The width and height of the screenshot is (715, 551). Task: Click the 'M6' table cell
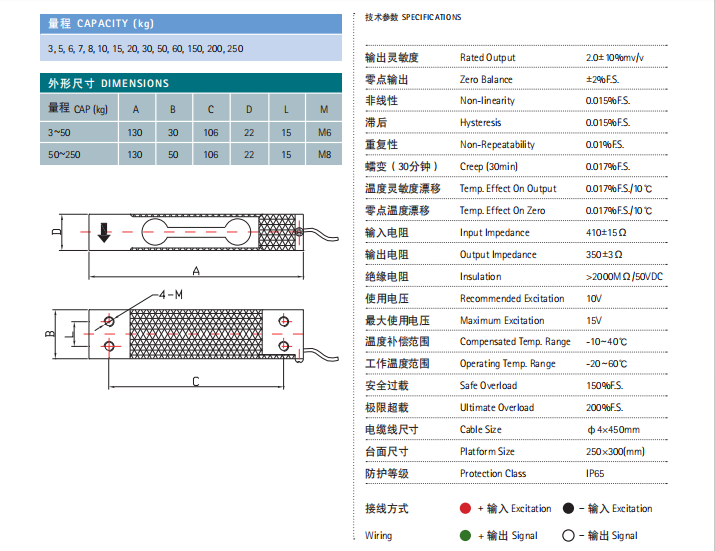click(324, 133)
